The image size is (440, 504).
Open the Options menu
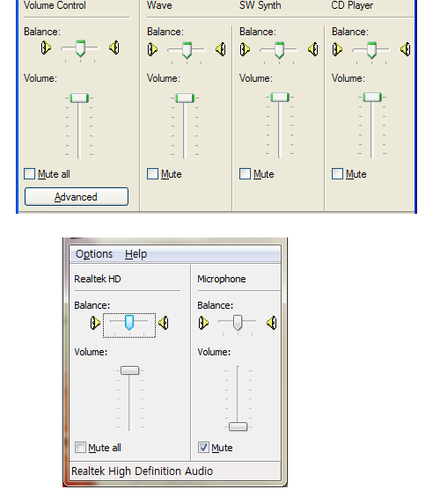[x=94, y=254]
